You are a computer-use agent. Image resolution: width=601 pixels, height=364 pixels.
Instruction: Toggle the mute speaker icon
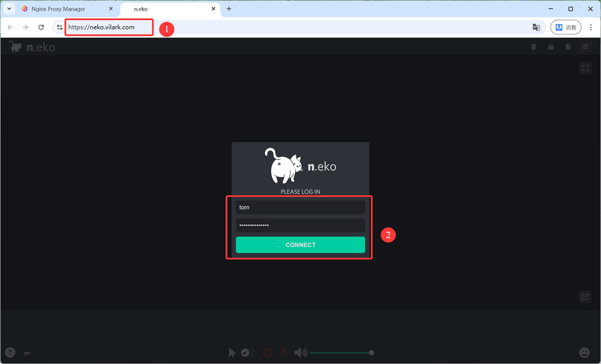[x=300, y=353]
